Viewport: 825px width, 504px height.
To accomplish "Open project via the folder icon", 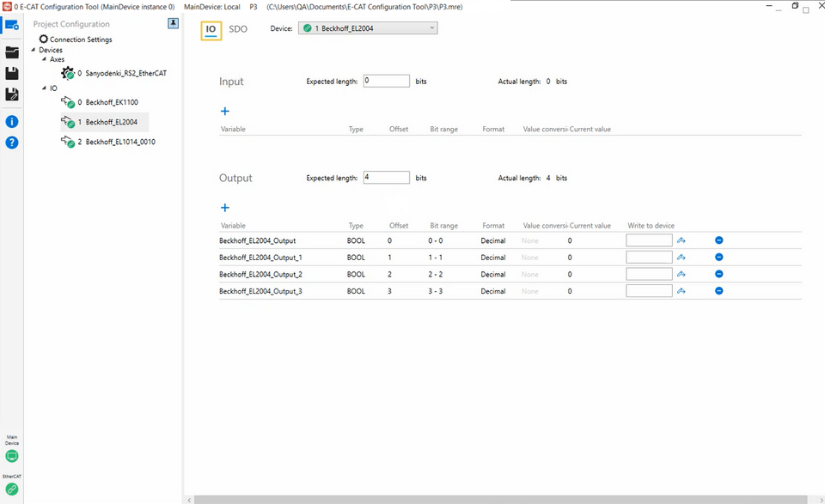I will coord(12,52).
